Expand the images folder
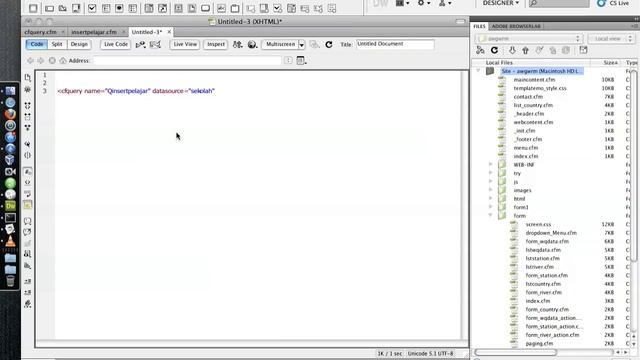This screenshot has height=360, width=640. click(x=491, y=190)
